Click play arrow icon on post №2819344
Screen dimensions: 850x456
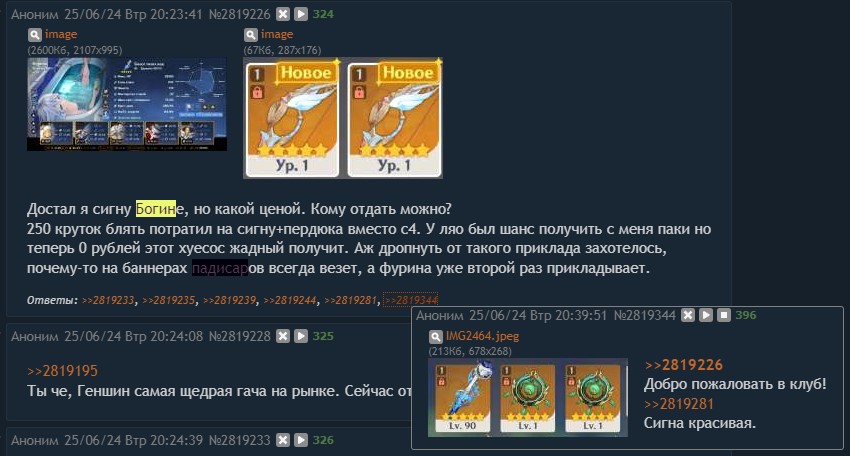pos(706,315)
